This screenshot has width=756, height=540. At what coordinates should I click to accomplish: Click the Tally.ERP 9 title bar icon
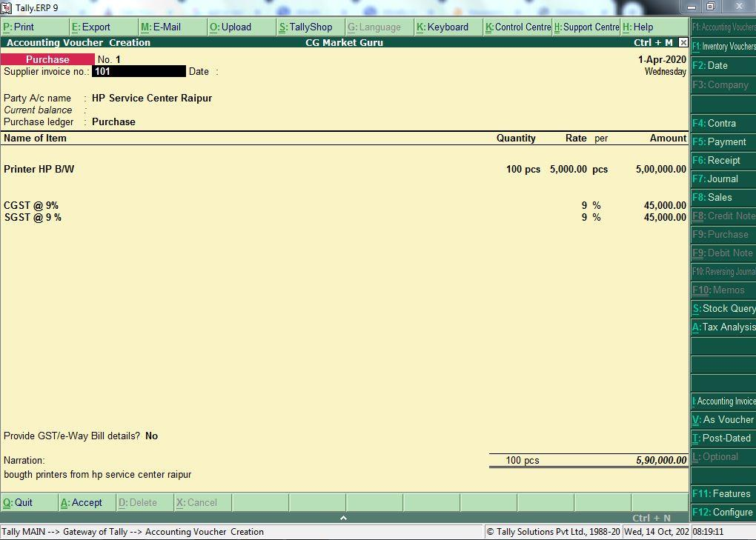click(7, 7)
